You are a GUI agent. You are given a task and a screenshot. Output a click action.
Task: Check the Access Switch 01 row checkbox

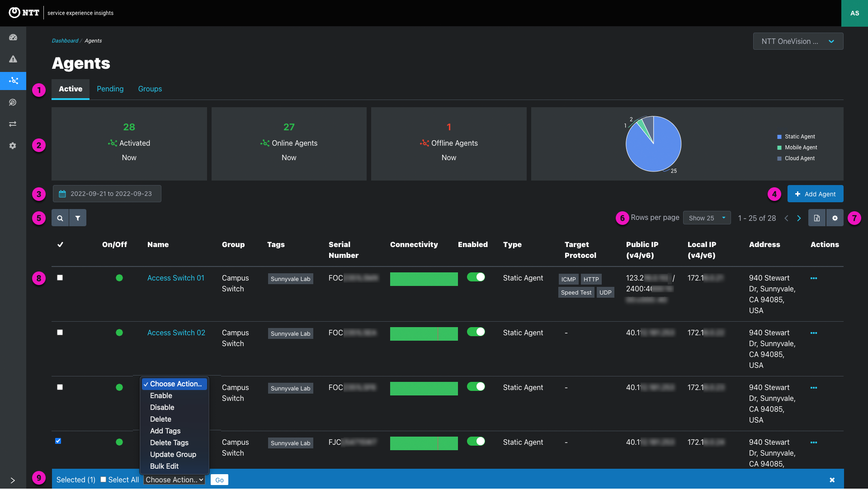60,278
